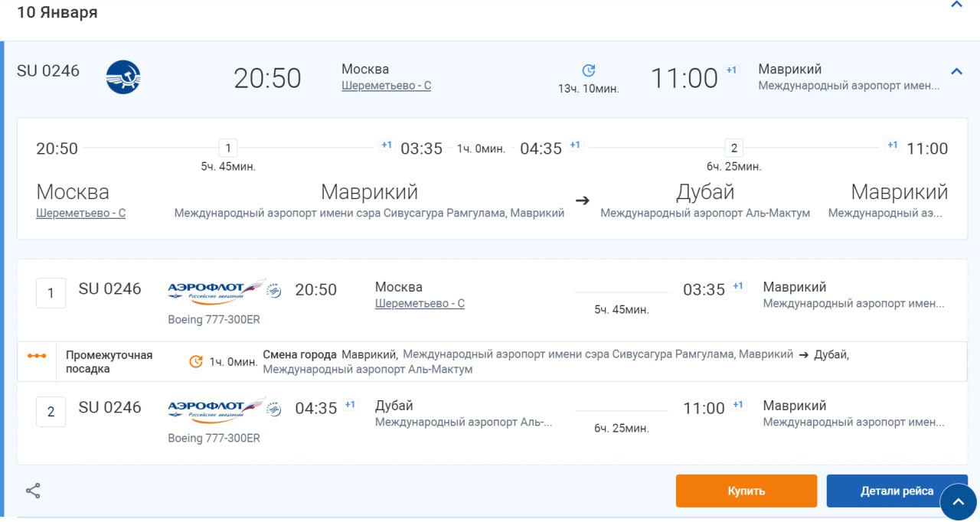Collapse the 10 Января date section

tap(956, 5)
